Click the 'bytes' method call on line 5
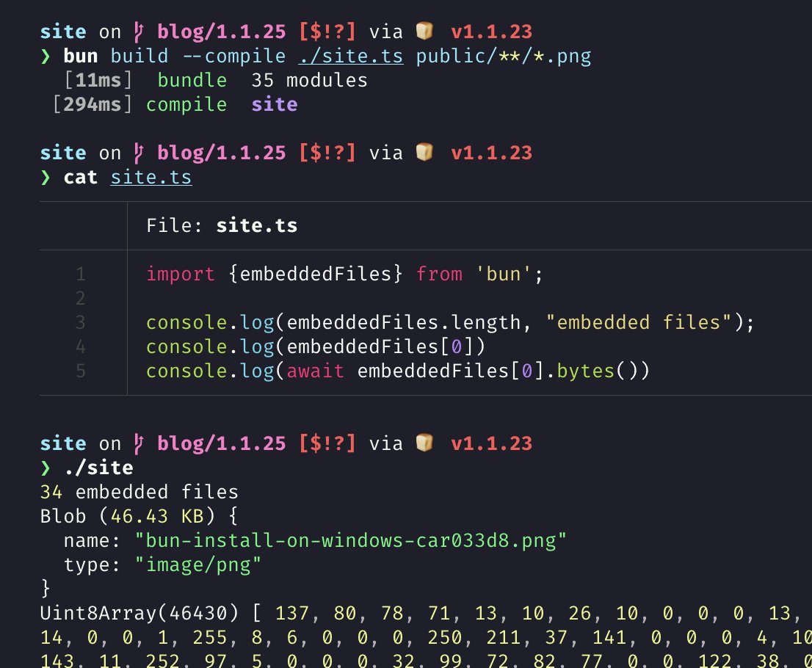 tap(586, 371)
